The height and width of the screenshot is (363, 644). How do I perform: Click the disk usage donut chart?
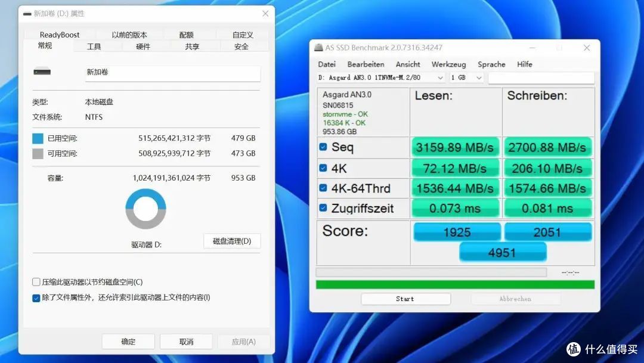[146, 209]
